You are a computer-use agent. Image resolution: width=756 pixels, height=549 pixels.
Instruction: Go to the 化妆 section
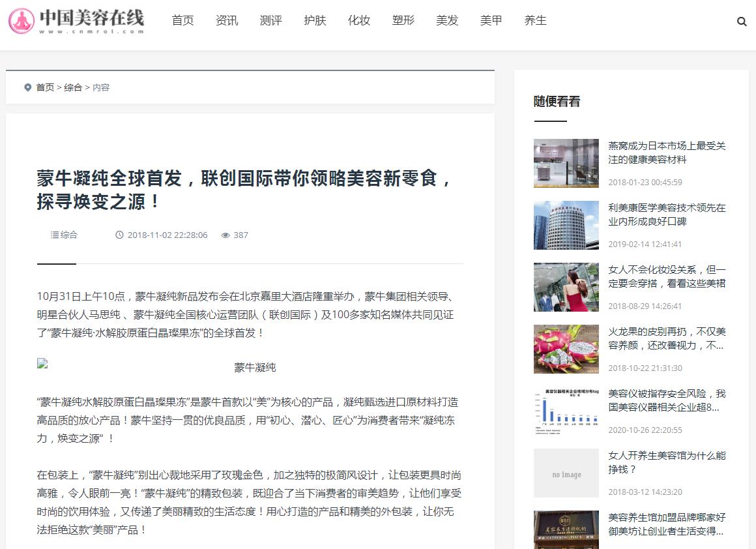coord(359,21)
